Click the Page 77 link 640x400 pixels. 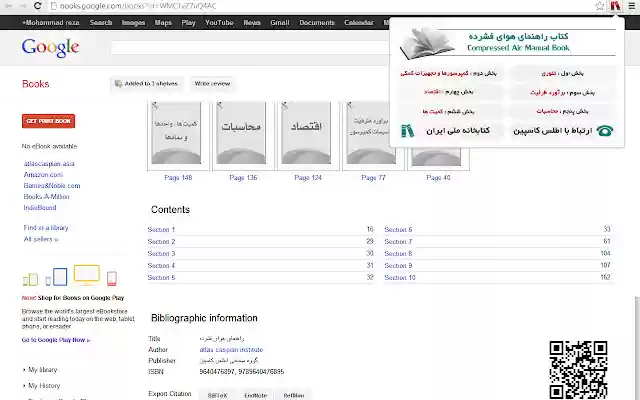click(373, 178)
